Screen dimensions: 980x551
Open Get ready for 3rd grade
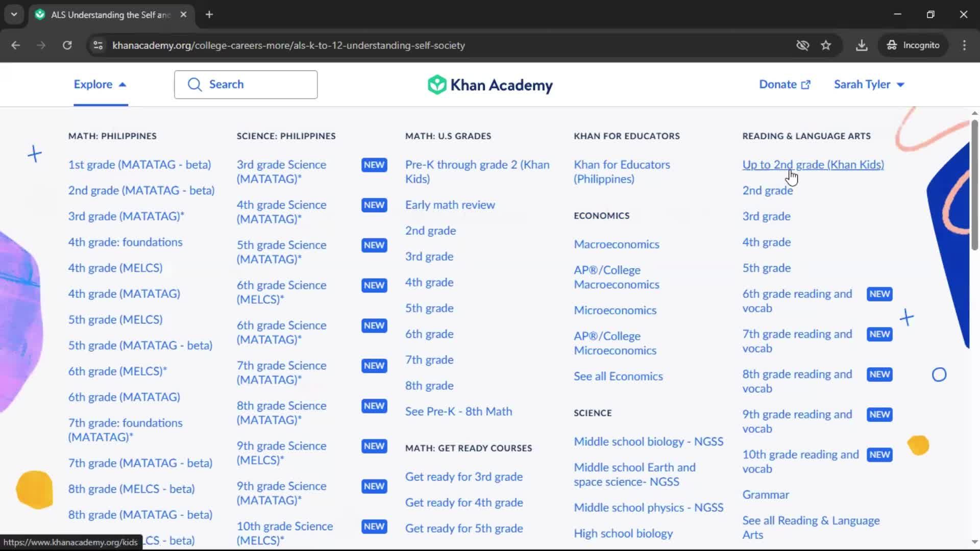coord(463,477)
